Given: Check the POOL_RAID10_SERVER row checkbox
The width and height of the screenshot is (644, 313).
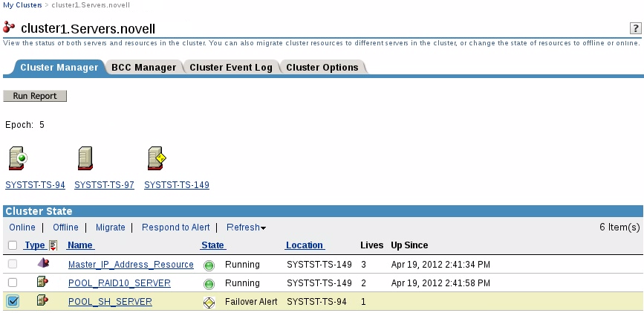Looking at the screenshot, I should point(13,283).
